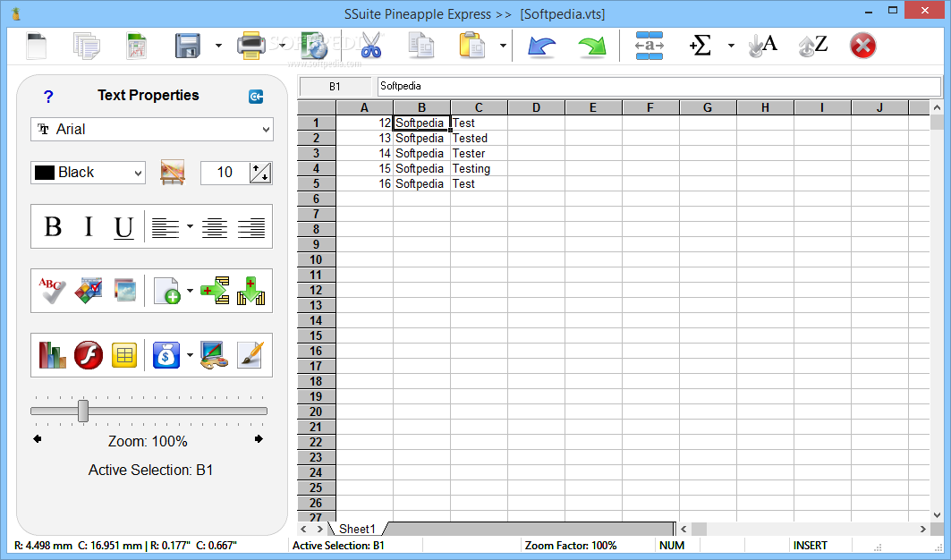
Task: Insert a row with green arrow icon
Action: click(x=215, y=291)
